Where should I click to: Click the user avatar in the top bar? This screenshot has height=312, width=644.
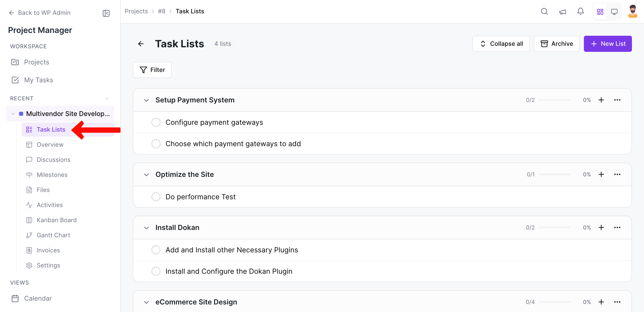click(633, 11)
